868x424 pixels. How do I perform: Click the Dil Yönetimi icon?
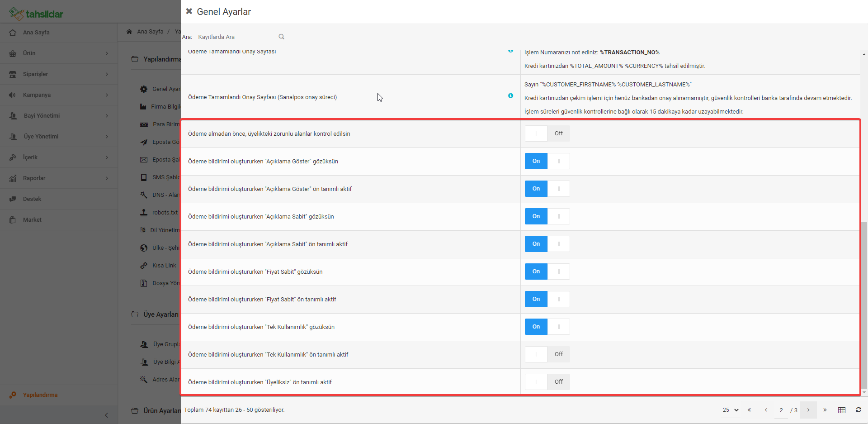tap(143, 230)
